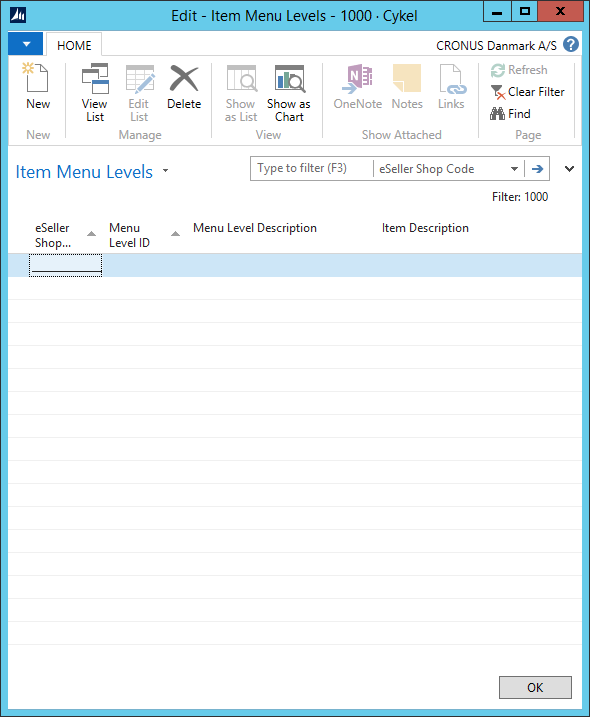Apply filter with blue arrow button

coord(537,169)
